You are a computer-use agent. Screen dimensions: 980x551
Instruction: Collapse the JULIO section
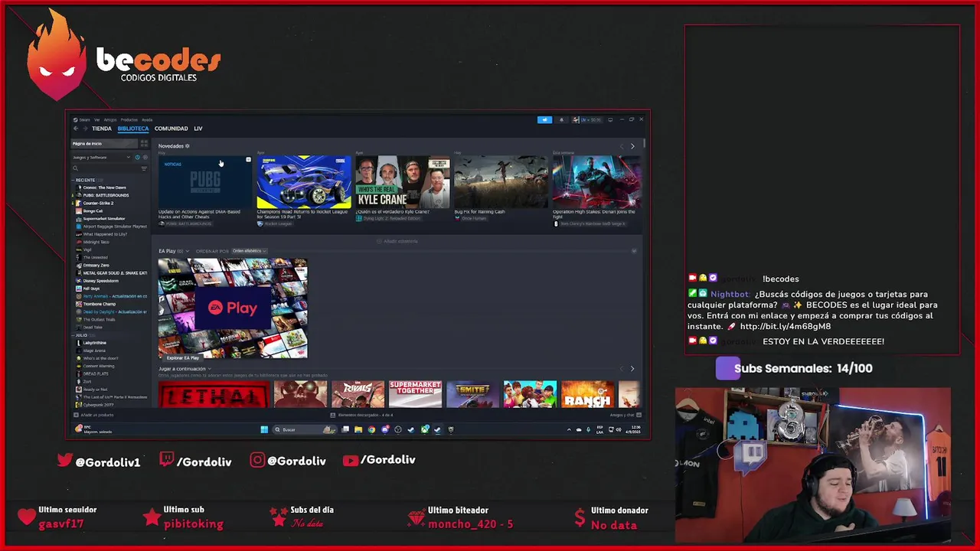click(x=80, y=335)
